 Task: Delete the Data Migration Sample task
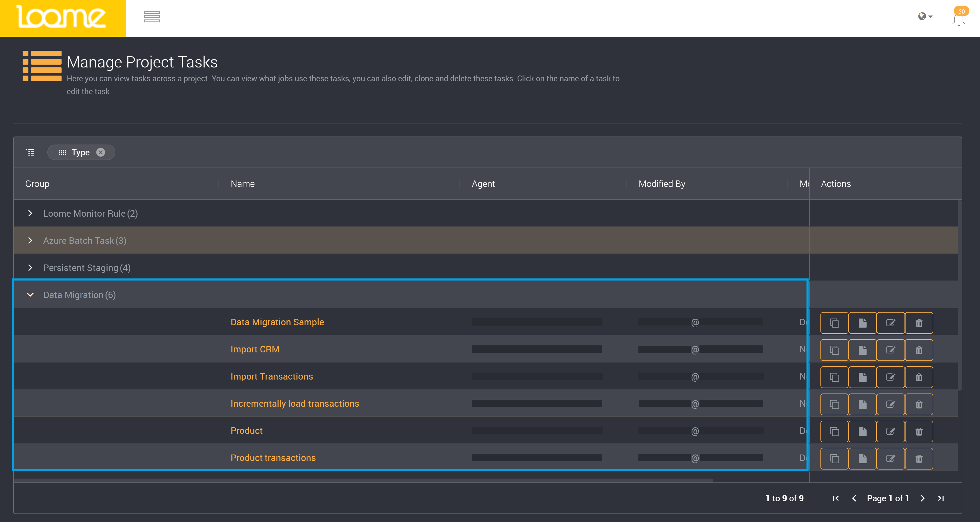point(919,323)
